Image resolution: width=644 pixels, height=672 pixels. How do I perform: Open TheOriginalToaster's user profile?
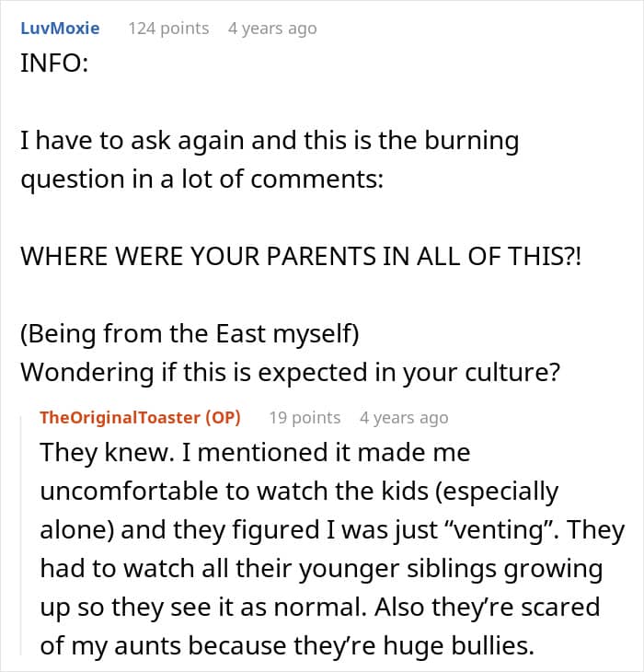[121, 417]
